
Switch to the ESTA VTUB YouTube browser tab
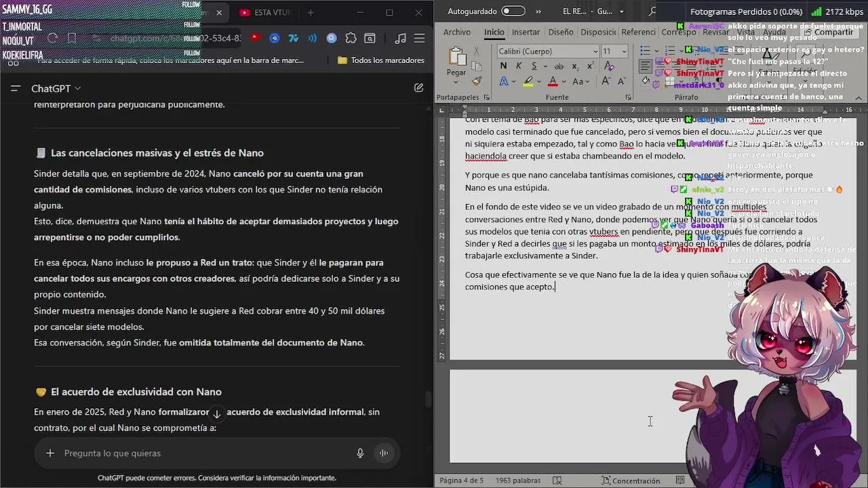(264, 12)
